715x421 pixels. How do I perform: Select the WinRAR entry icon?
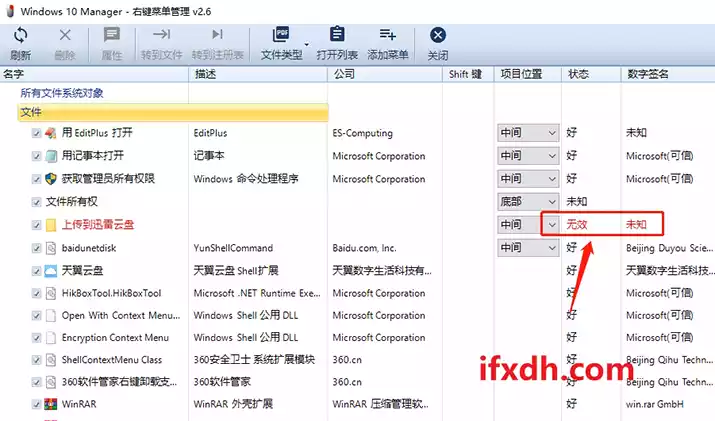click(51, 404)
